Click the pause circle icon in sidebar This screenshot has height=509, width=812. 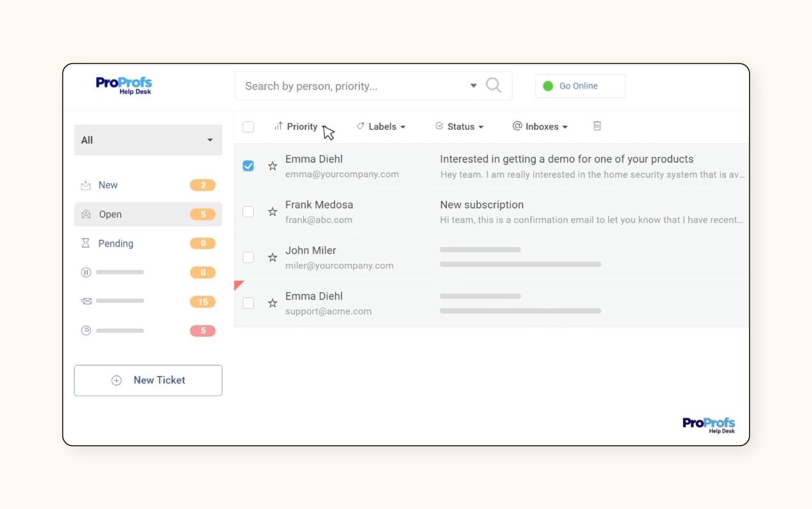[86, 272]
